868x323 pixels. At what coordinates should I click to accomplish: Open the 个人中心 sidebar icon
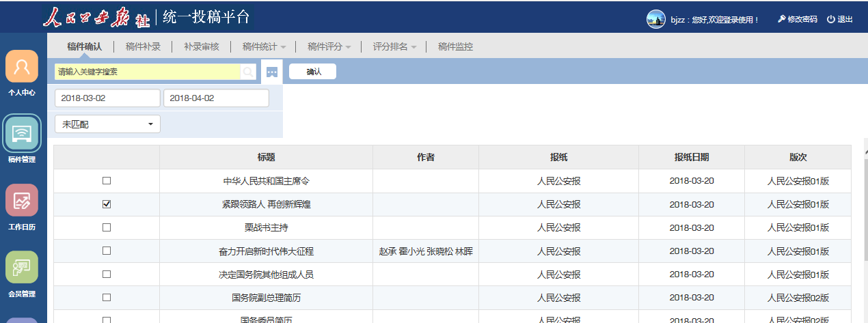coord(22,66)
